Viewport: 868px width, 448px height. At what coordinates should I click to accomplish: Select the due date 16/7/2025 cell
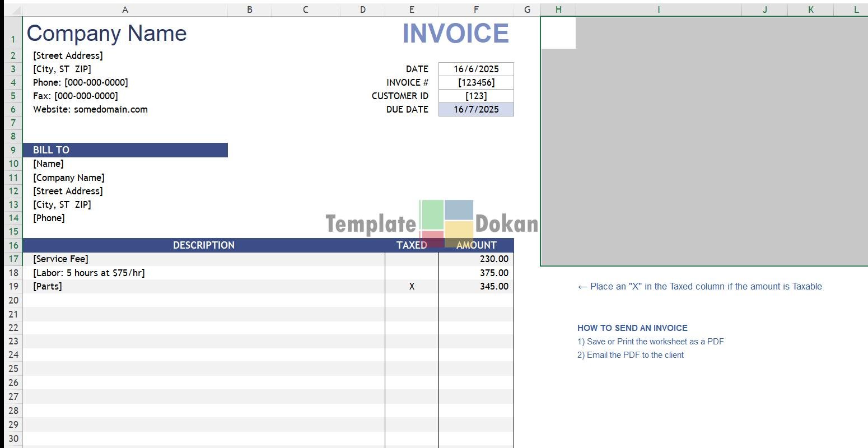476,109
